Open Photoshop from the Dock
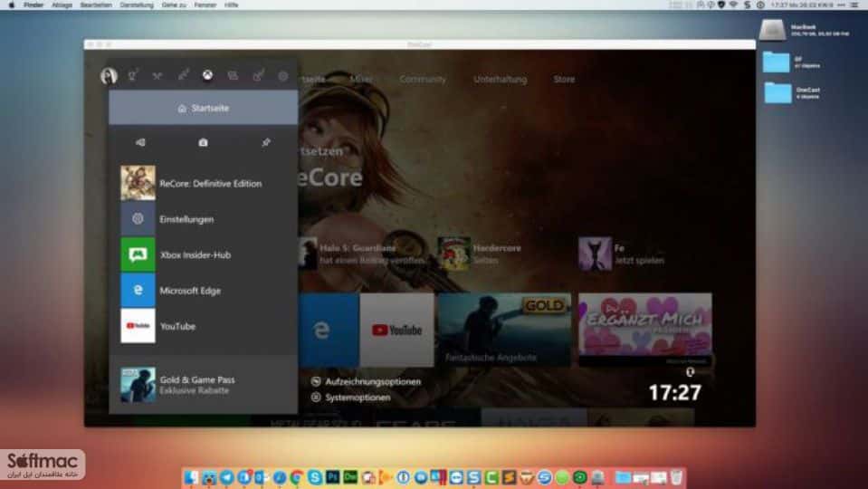868x489 pixels. [x=333, y=477]
